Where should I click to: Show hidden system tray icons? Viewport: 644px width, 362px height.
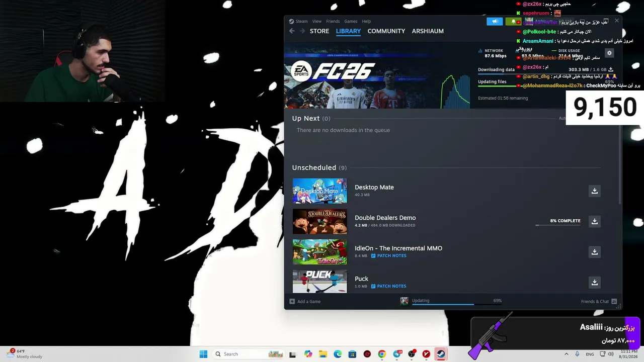click(567, 354)
